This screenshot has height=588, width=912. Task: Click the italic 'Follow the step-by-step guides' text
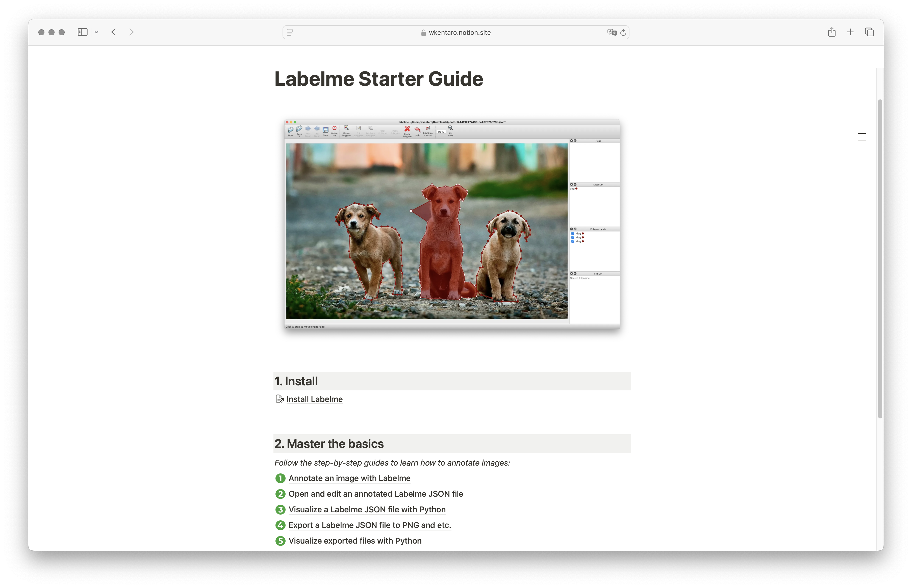coord(392,463)
